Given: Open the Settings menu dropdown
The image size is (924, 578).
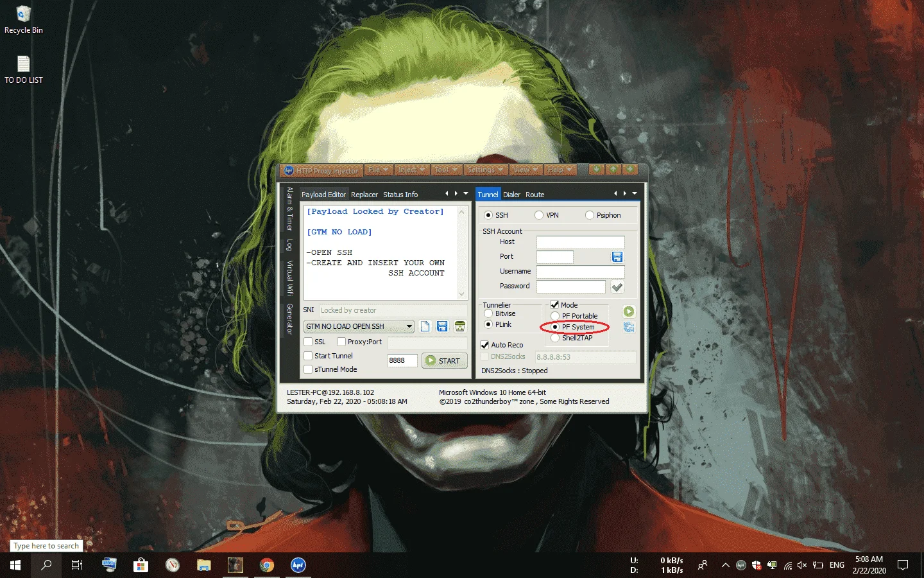Looking at the screenshot, I should point(485,170).
